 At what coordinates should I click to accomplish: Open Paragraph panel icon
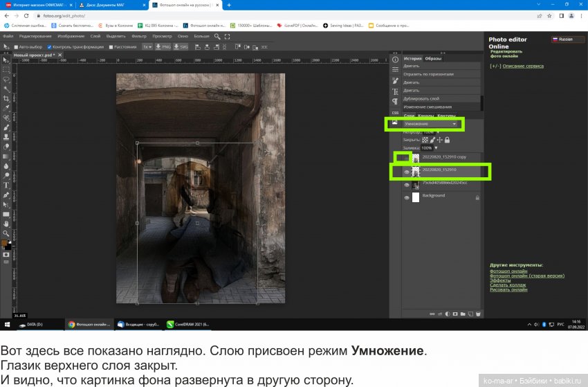(395, 102)
